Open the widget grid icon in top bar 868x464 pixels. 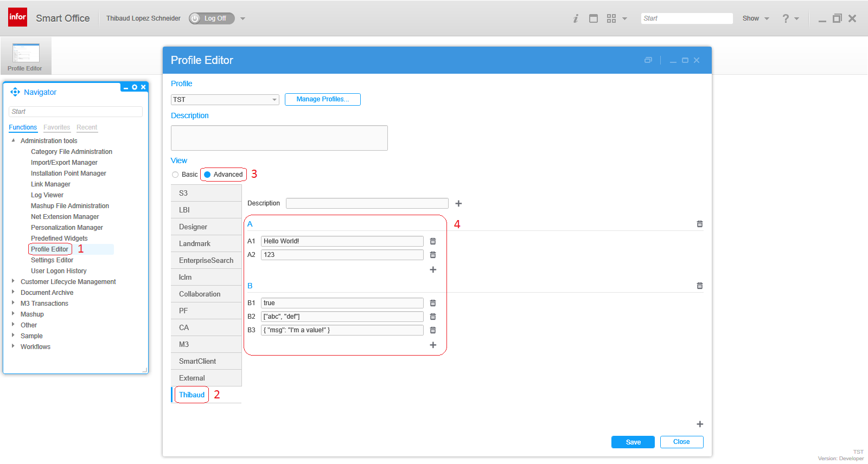(x=611, y=18)
